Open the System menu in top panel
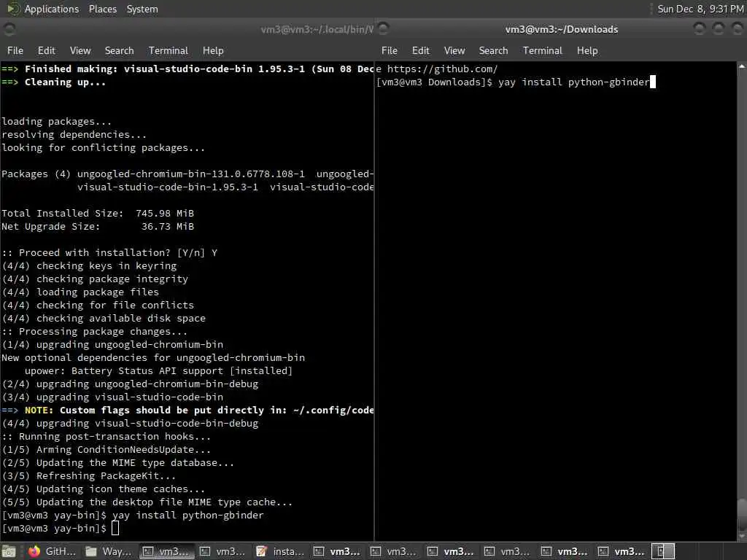This screenshot has width=747, height=560. point(142,9)
